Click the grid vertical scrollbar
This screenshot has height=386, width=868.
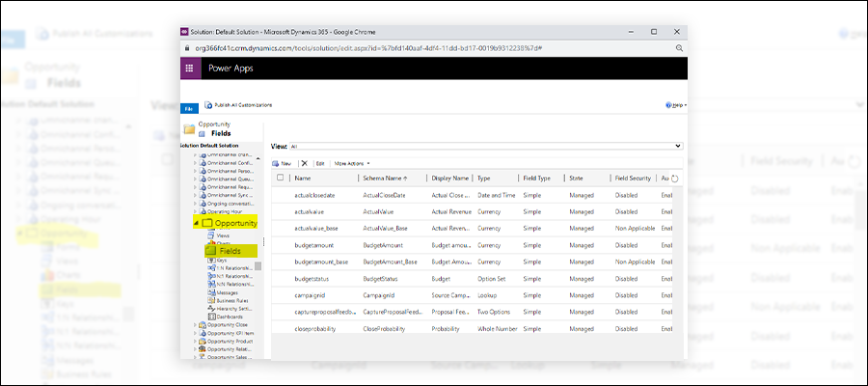tap(679, 260)
